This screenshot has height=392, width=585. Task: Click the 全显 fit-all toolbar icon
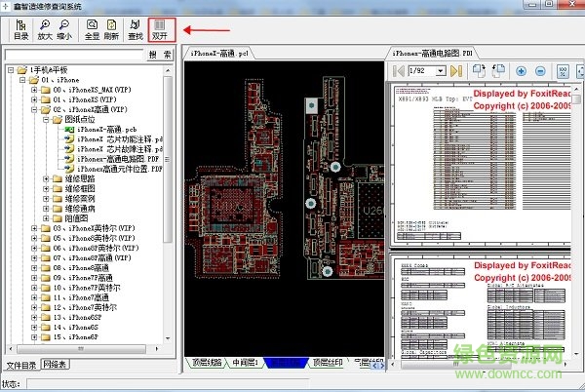(93, 28)
